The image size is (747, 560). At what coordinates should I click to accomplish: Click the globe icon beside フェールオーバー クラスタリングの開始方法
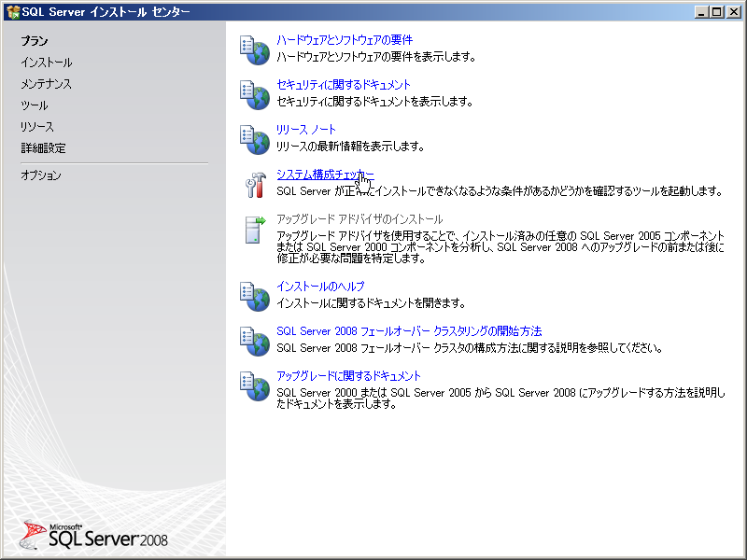254,341
